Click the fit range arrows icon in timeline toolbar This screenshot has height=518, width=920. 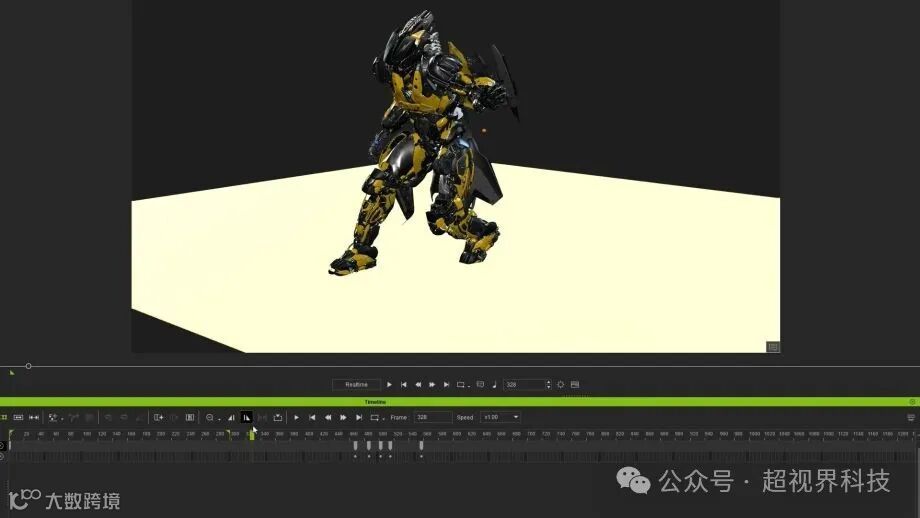[34, 417]
